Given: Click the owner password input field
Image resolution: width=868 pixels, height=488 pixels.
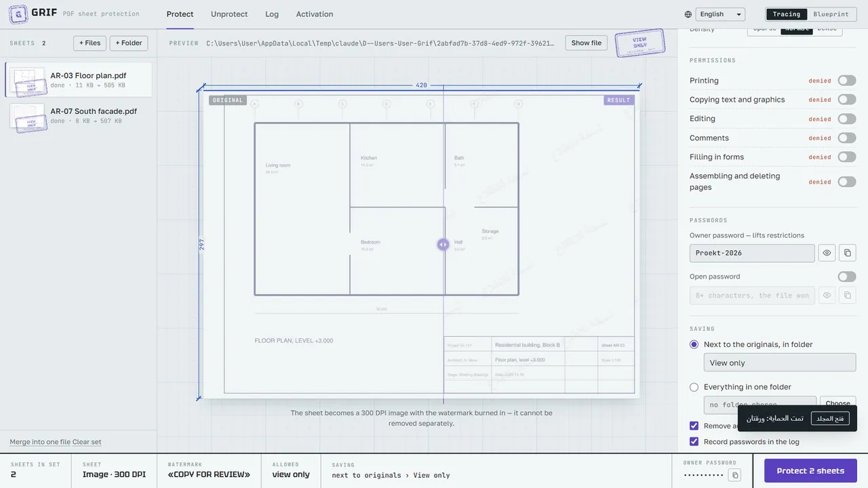Looking at the screenshot, I should tap(752, 253).
